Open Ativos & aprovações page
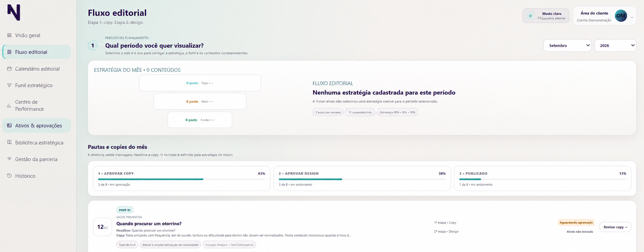The image size is (644, 252). coord(37,126)
